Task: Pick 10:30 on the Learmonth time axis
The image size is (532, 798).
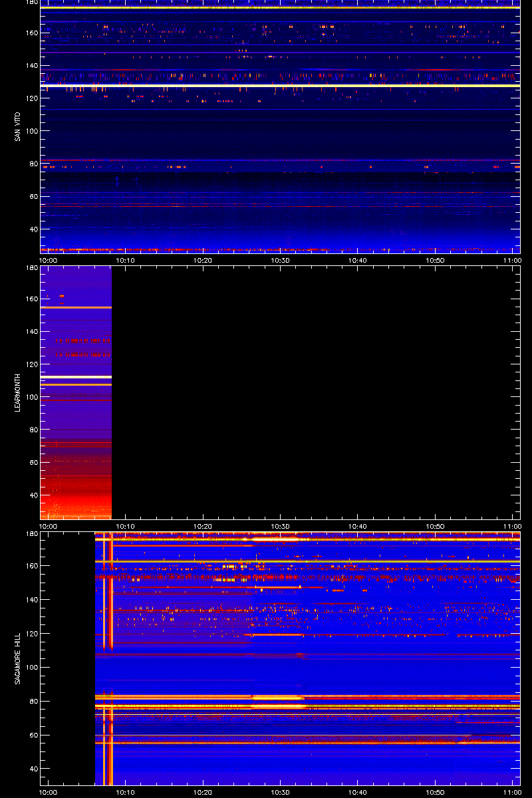Action: tap(281, 526)
